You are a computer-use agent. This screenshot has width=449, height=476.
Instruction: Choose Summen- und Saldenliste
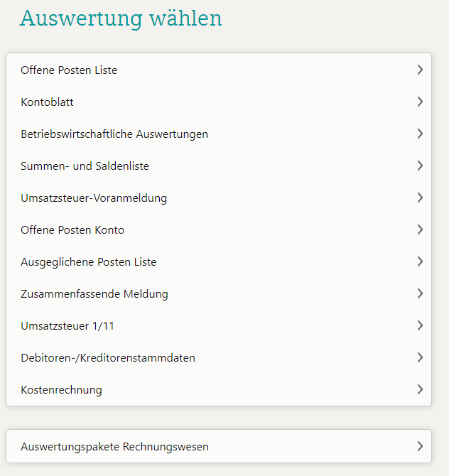point(85,166)
